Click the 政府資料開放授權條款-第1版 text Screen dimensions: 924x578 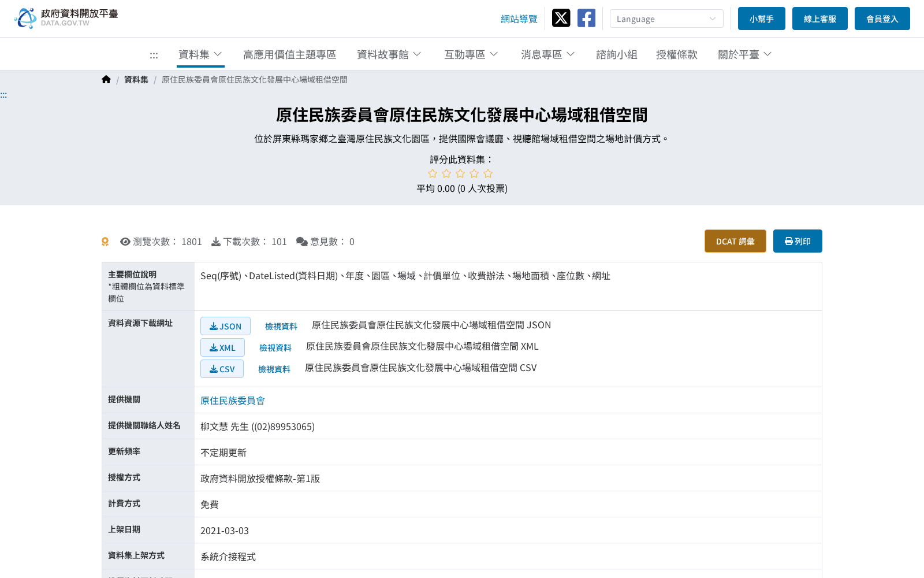pyautogui.click(x=260, y=479)
